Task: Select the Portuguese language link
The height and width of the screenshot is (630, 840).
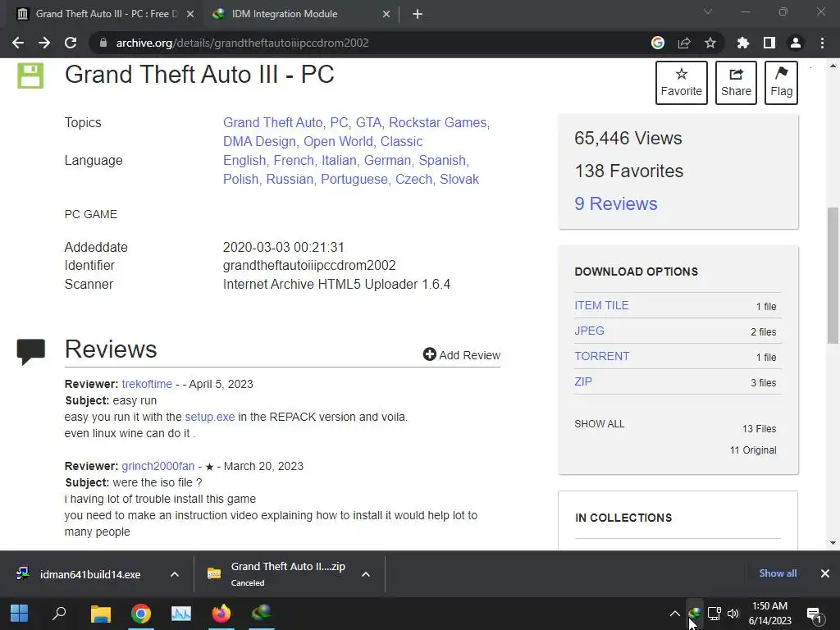Action: [x=354, y=179]
